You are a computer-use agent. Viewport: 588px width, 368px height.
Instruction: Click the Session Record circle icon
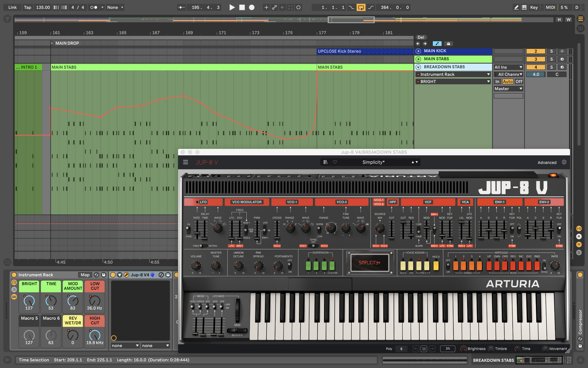coord(298,7)
